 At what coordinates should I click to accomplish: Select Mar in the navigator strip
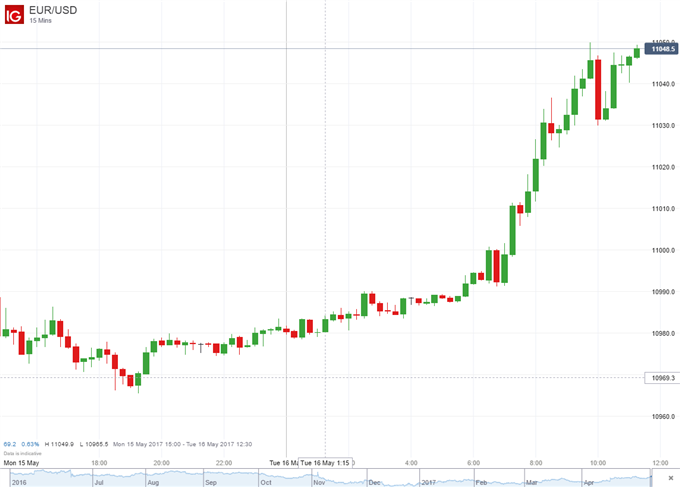pyautogui.click(x=532, y=482)
